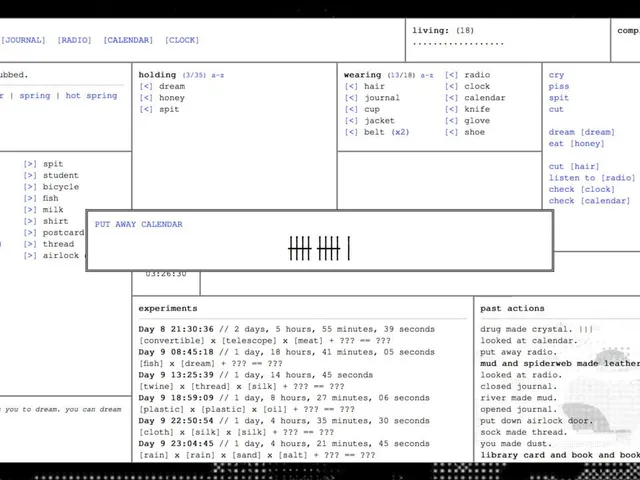This screenshot has width=640, height=480.
Task: Click the [>] arrow next to fish
Action: (x=30, y=198)
